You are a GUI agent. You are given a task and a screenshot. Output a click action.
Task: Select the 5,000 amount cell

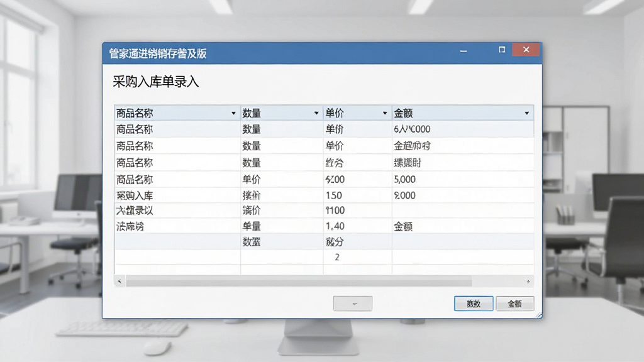click(463, 179)
